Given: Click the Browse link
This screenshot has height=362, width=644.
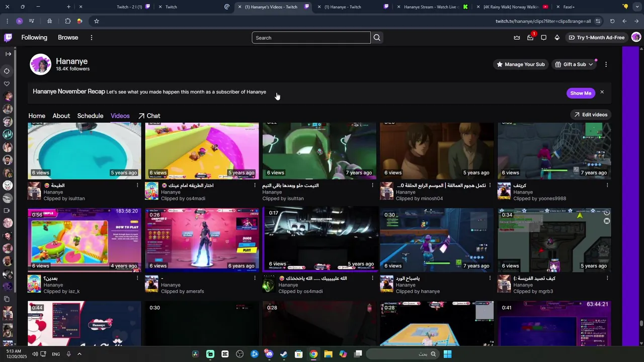Looking at the screenshot, I should [x=68, y=38].
